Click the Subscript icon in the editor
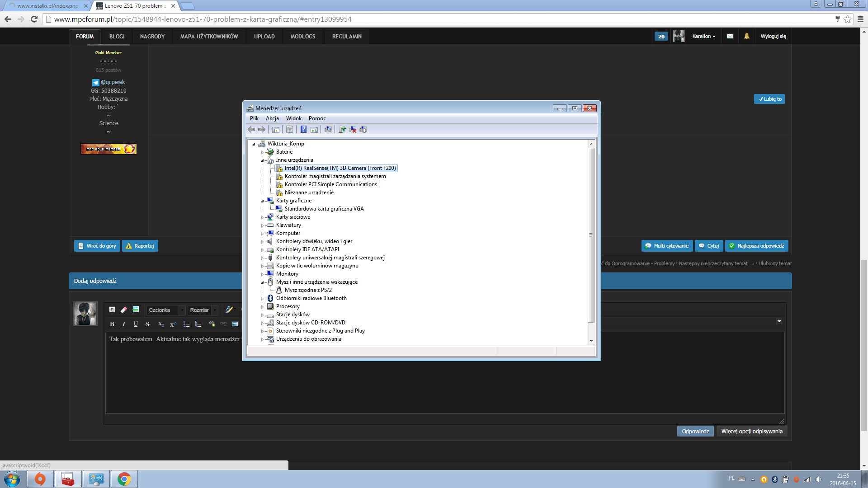The width and height of the screenshot is (868, 488). [160, 324]
